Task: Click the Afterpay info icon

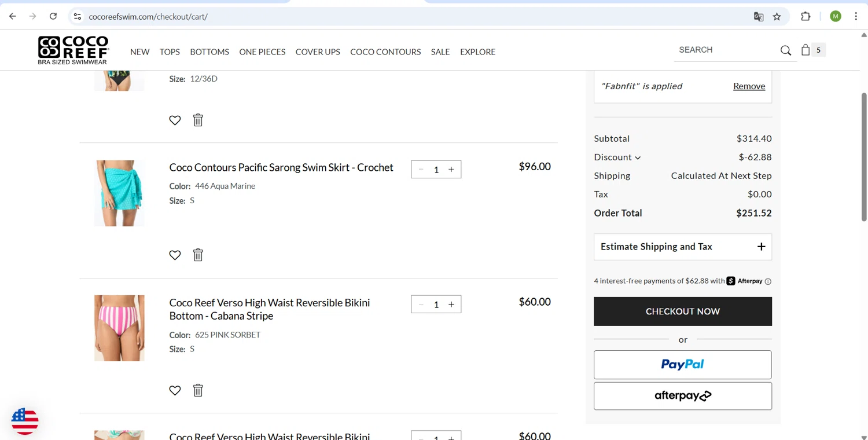Action: (768, 281)
